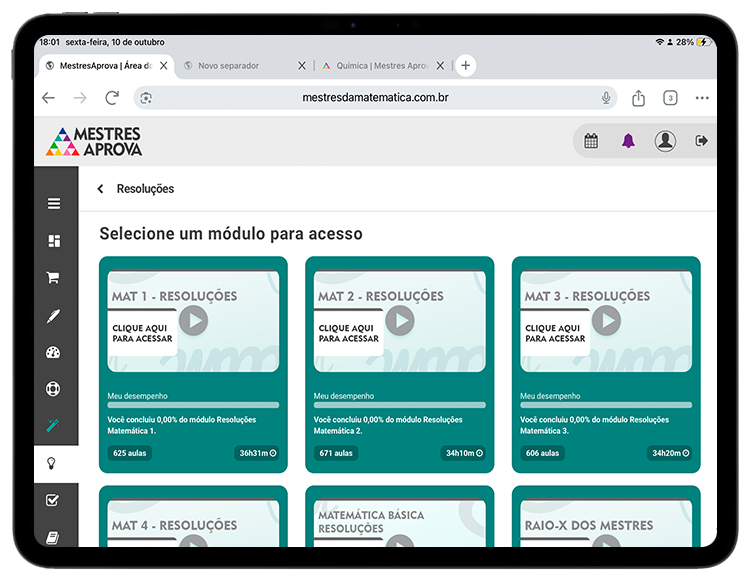Click the 606 aulas badge
Viewport: 750px width, 581px height.
542,453
